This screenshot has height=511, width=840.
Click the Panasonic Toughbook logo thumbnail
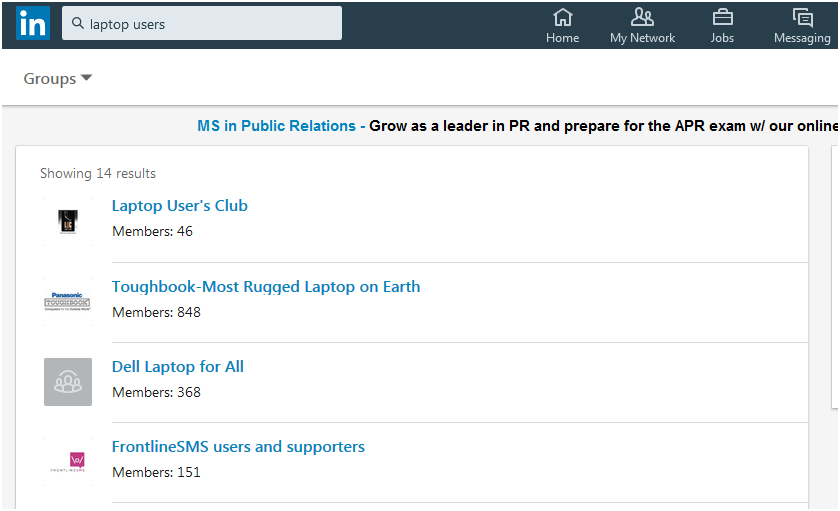[x=68, y=302]
